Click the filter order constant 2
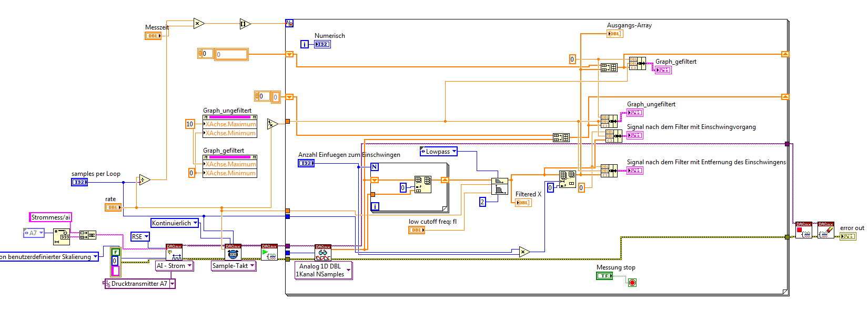Screen dimensions: 868x319 (x=482, y=202)
